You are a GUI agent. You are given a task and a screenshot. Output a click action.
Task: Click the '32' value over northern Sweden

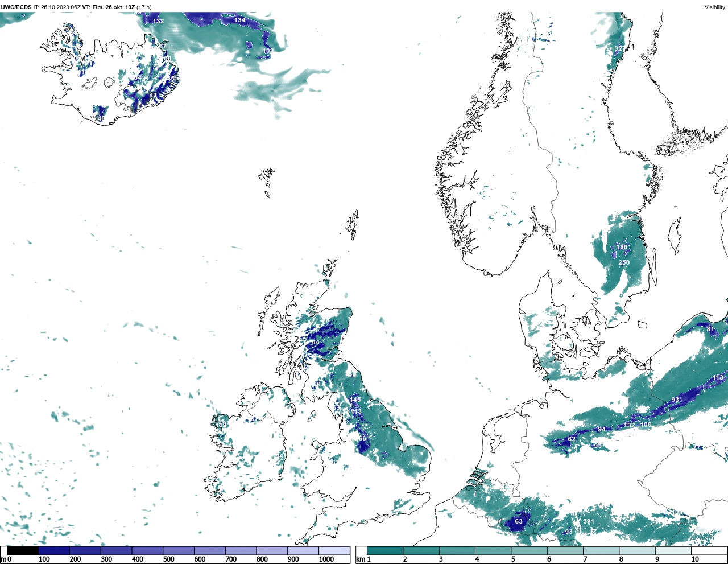pyautogui.click(x=618, y=49)
